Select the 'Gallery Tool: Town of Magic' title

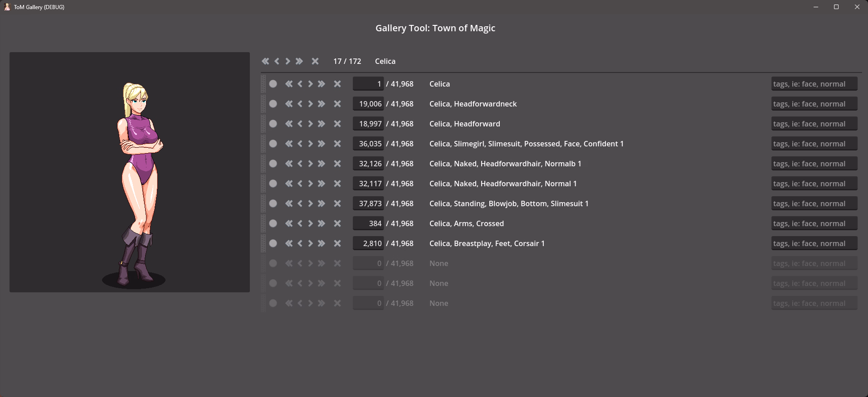click(x=435, y=28)
